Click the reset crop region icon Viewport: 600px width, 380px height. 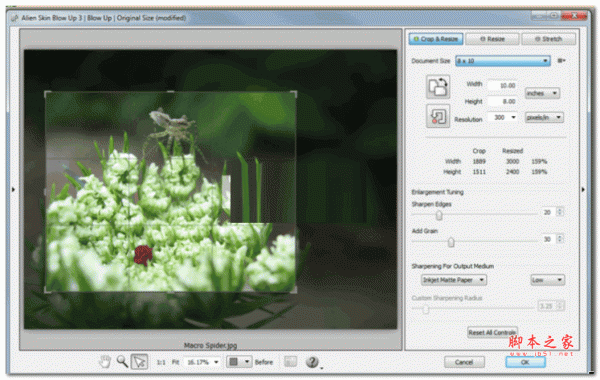(438, 116)
